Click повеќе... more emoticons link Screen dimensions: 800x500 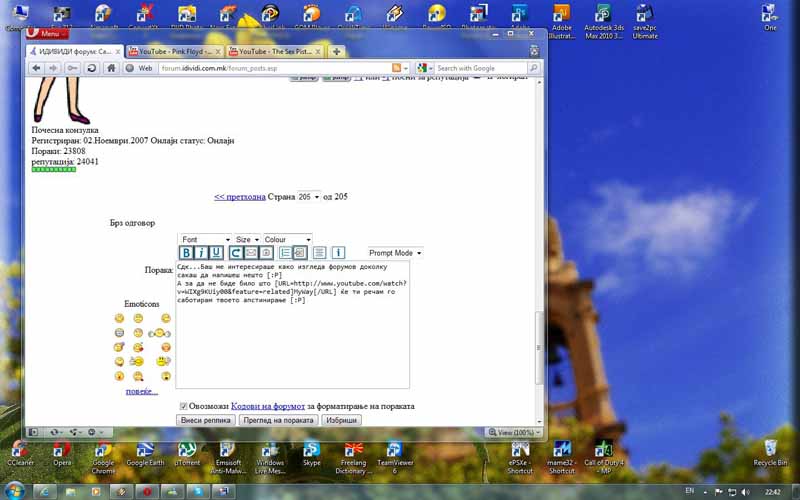pyautogui.click(x=141, y=391)
